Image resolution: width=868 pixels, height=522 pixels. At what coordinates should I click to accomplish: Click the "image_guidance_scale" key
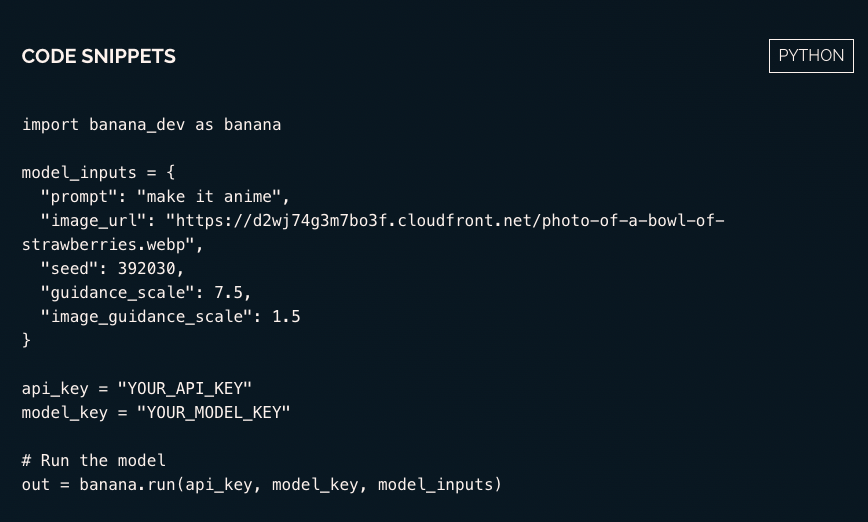point(146,317)
